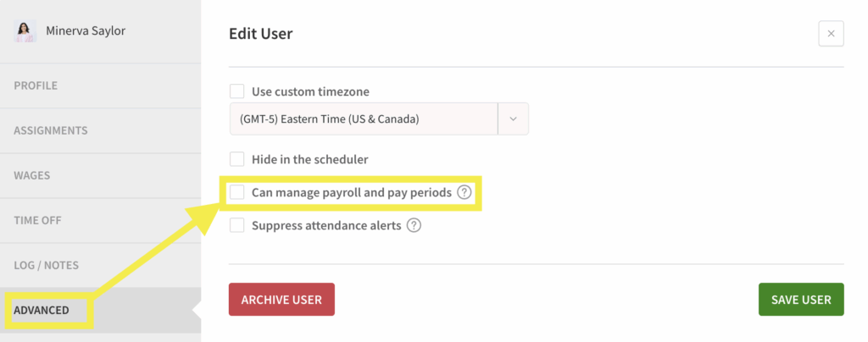Viewport: 868px width, 342px height.
Task: Go to the Wages tab
Action: pos(32,175)
